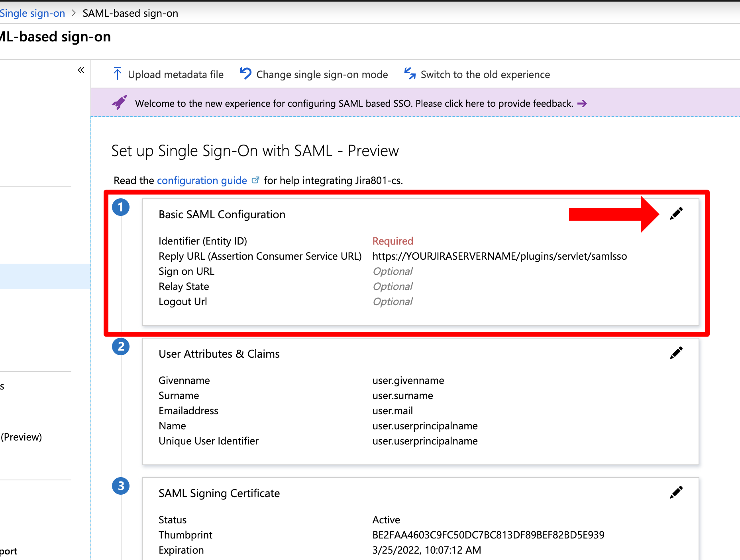
Task: Select the highlighted item in left sidebar
Action: [45, 276]
